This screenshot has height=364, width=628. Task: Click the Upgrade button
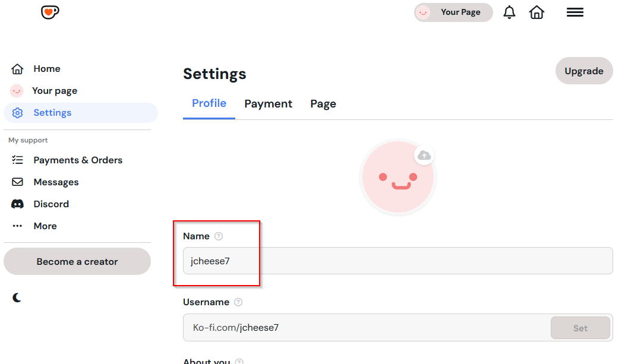[583, 70]
